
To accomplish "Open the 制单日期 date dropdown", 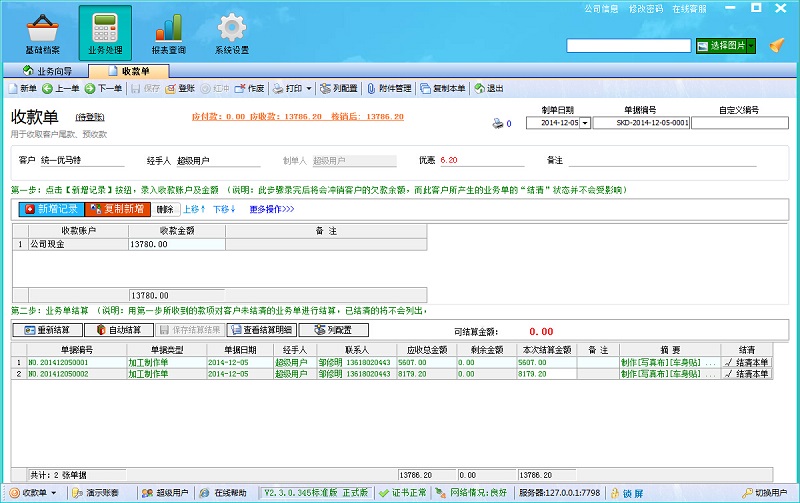I will (x=585, y=123).
